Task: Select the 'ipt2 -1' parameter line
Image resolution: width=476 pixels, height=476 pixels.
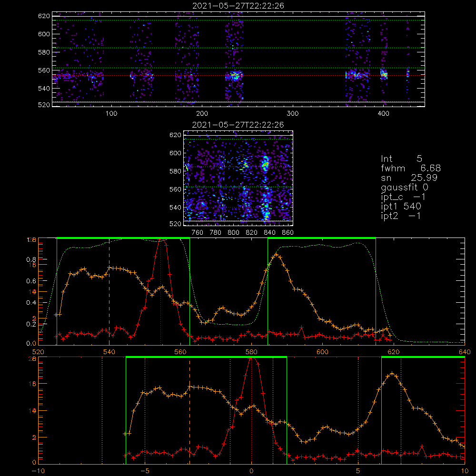Action: (x=401, y=216)
